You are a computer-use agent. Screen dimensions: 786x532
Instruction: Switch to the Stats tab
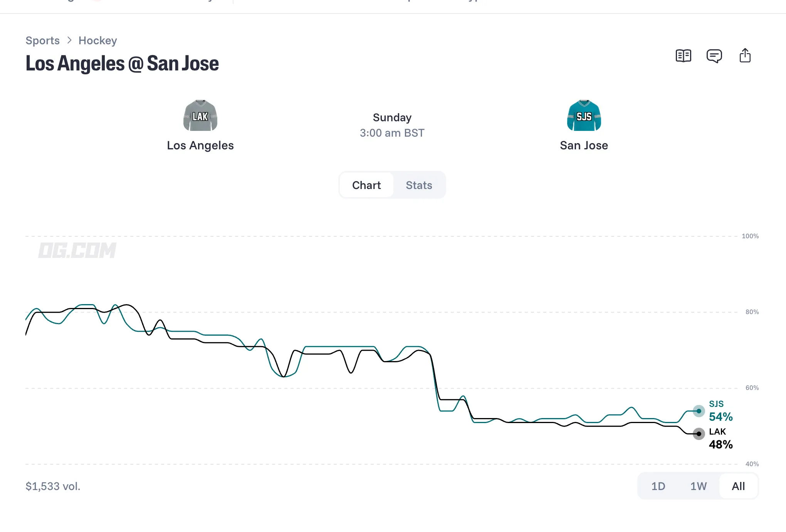419,185
